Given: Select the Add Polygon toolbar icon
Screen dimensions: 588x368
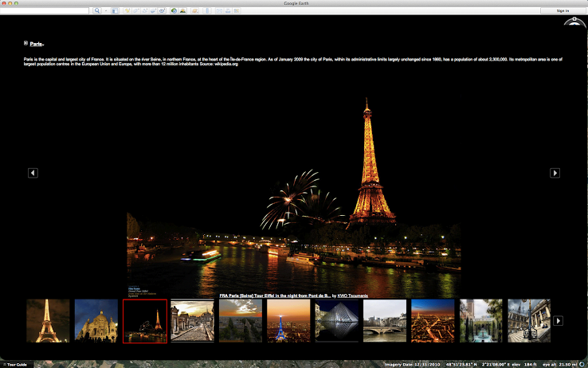Looking at the screenshot, I should click(x=137, y=11).
